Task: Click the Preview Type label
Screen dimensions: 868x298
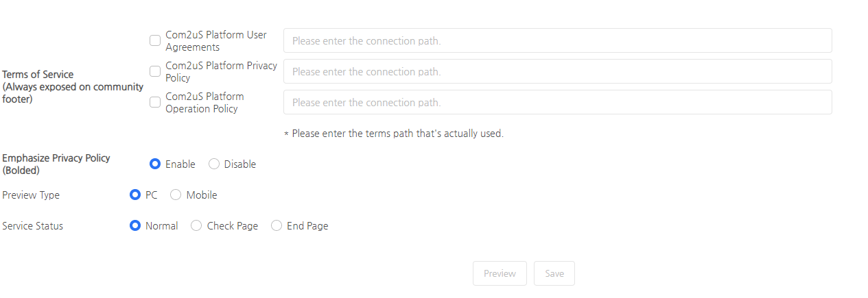Action: click(31, 195)
